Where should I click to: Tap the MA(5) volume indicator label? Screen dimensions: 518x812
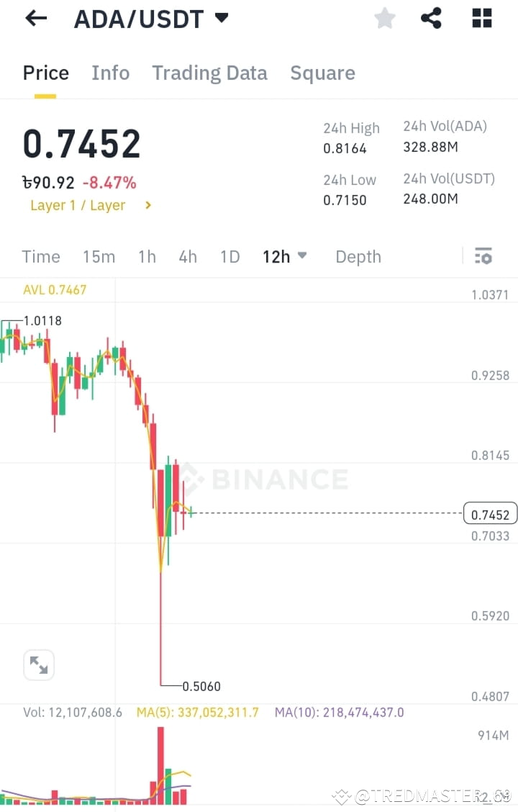pos(197,712)
